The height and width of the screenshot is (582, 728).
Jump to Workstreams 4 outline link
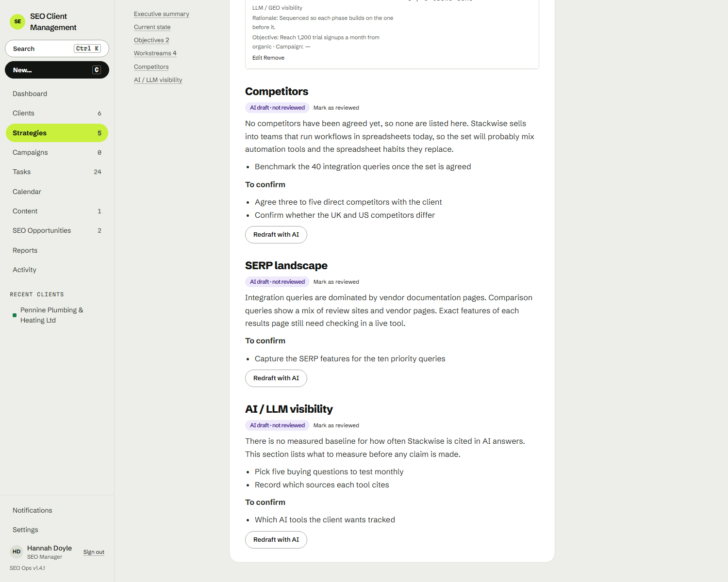pos(155,53)
